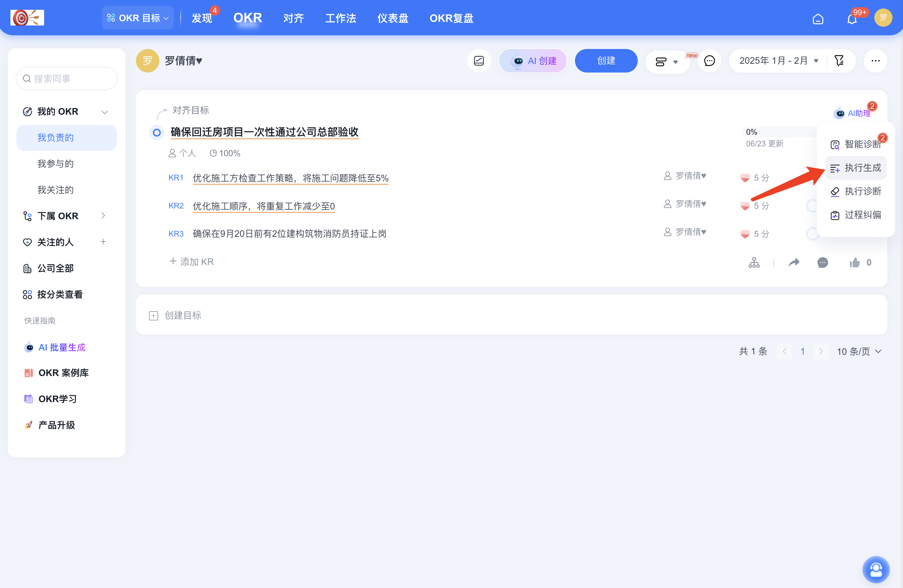Open the OKR复盘 menu item
Image resolution: width=903 pixels, height=588 pixels.
(x=451, y=18)
